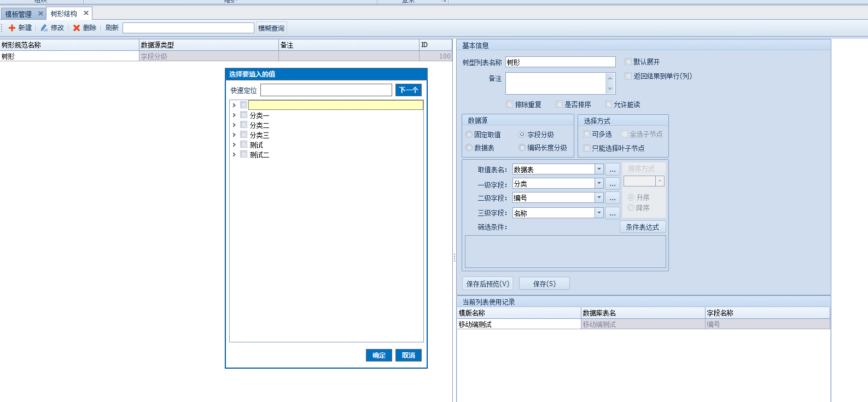The width and height of the screenshot is (868, 402).
Task: Click the 确定 button in dialog
Action: [x=378, y=356]
